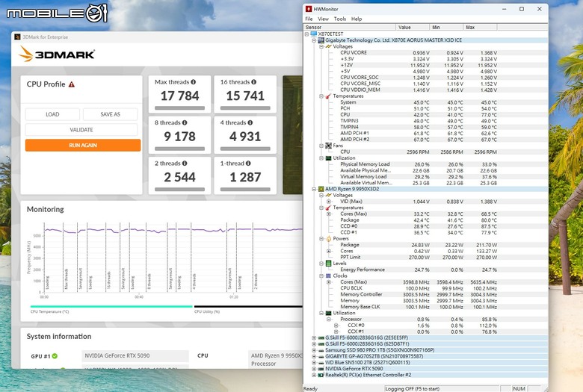Click the Gigabyte motherboard icon in the tree
The image size is (583, 392).
(321, 40)
